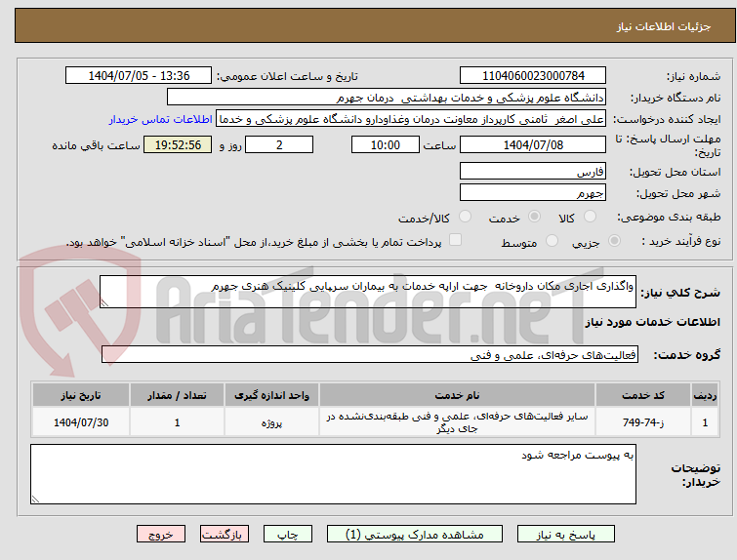Click the remaining time field 19:52:56

(x=178, y=144)
